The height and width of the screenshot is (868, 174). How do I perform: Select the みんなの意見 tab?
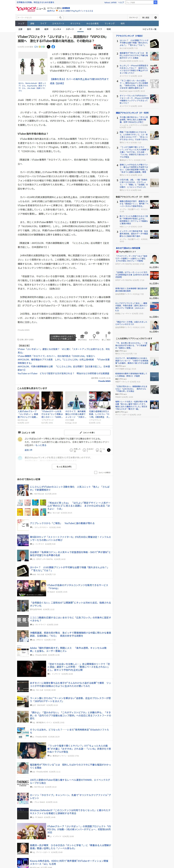(x=92, y=24)
